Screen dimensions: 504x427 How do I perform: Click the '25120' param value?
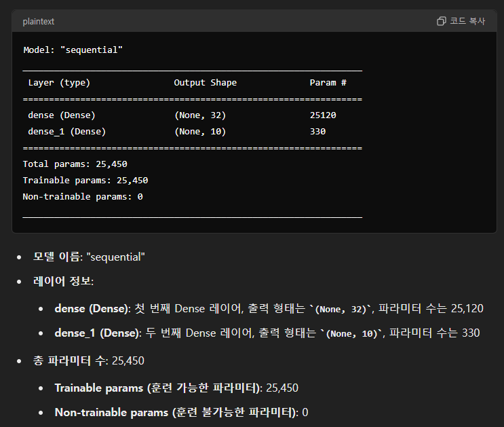click(323, 115)
